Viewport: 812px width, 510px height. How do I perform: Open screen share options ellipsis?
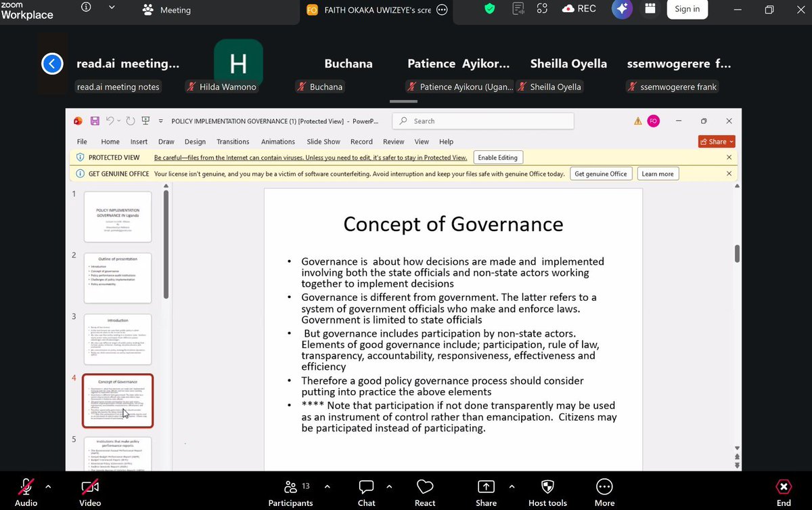(442, 9)
